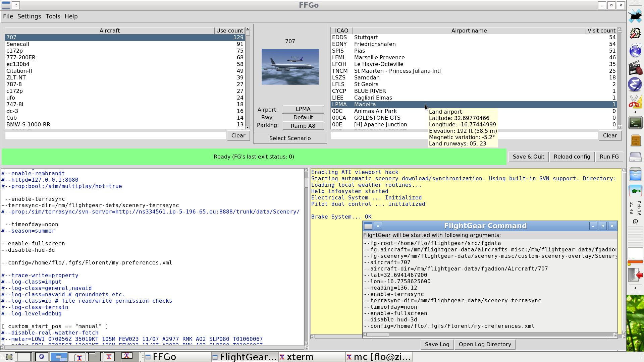The height and width of the screenshot is (362, 644).
Task: Sort the list by Aircraft column header
Action: [x=110, y=31]
